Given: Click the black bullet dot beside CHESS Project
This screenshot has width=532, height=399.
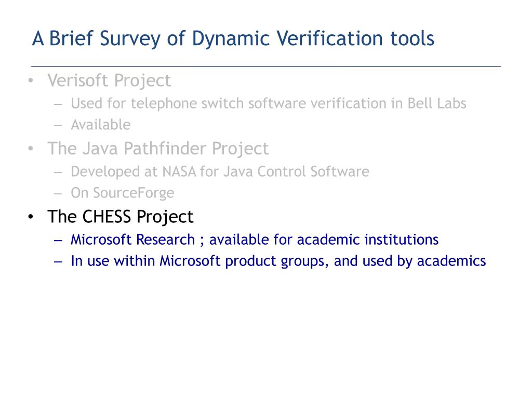Looking at the screenshot, I should [32, 217].
